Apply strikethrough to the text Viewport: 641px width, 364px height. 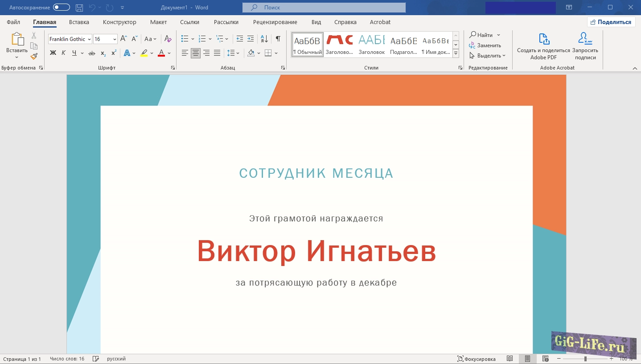[x=92, y=53]
